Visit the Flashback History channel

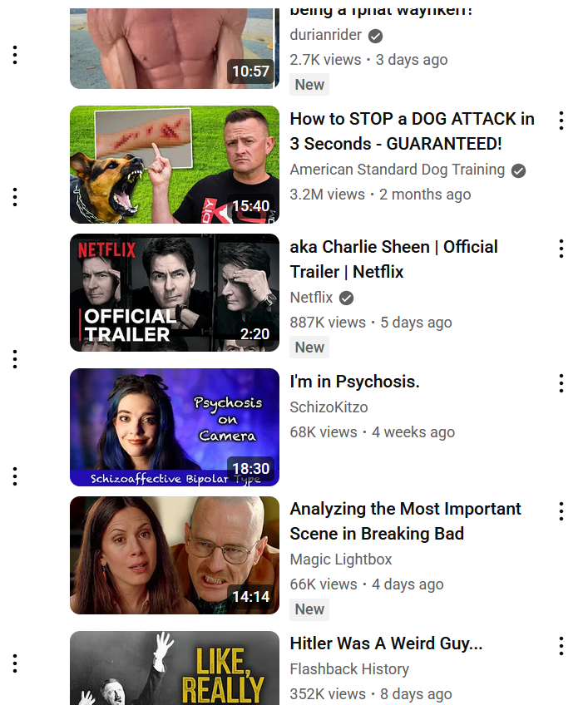(x=349, y=668)
